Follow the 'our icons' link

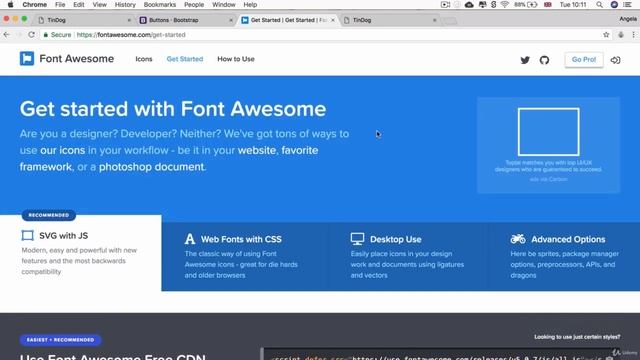62,150
